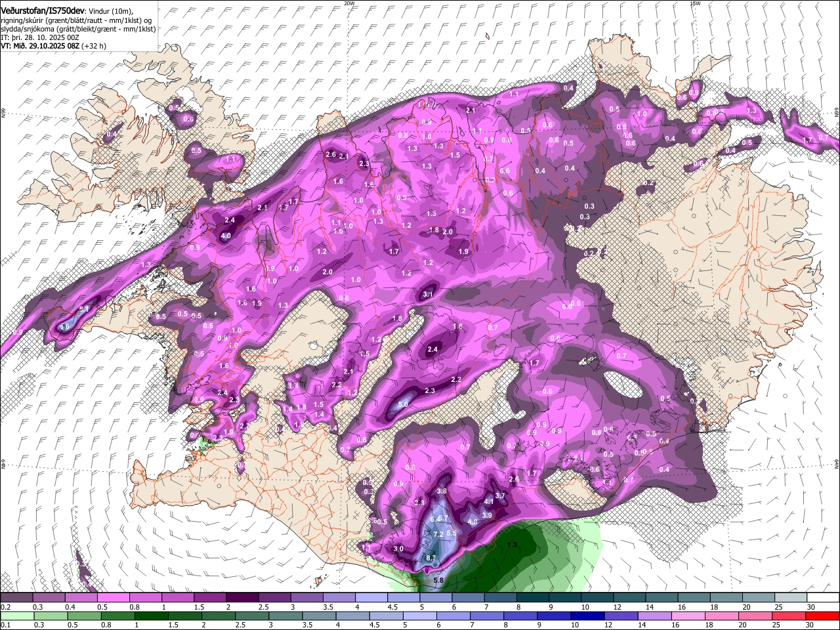Click the 15W longitude label at top
The width and height of the screenshot is (840, 630).
(x=695, y=3)
